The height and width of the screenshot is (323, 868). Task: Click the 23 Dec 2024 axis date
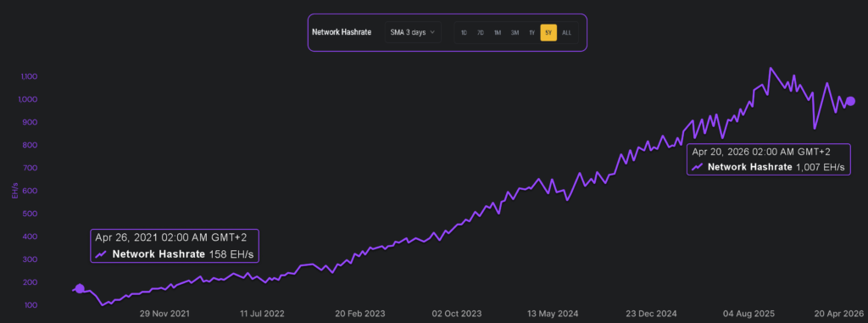pos(652,314)
